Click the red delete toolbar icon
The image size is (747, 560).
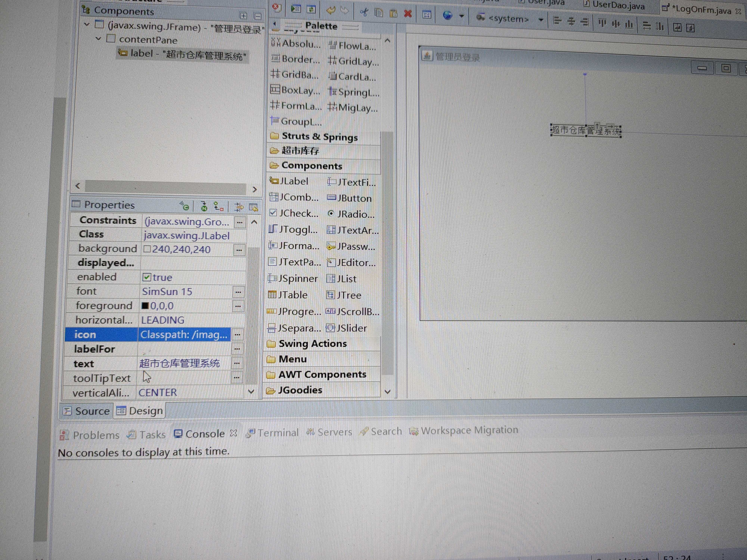click(408, 13)
